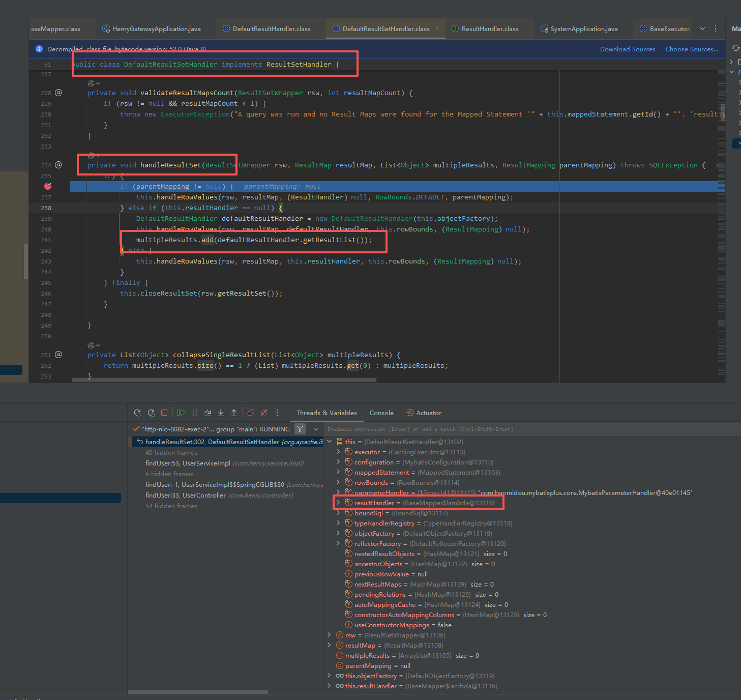Step into the method call

point(221,413)
